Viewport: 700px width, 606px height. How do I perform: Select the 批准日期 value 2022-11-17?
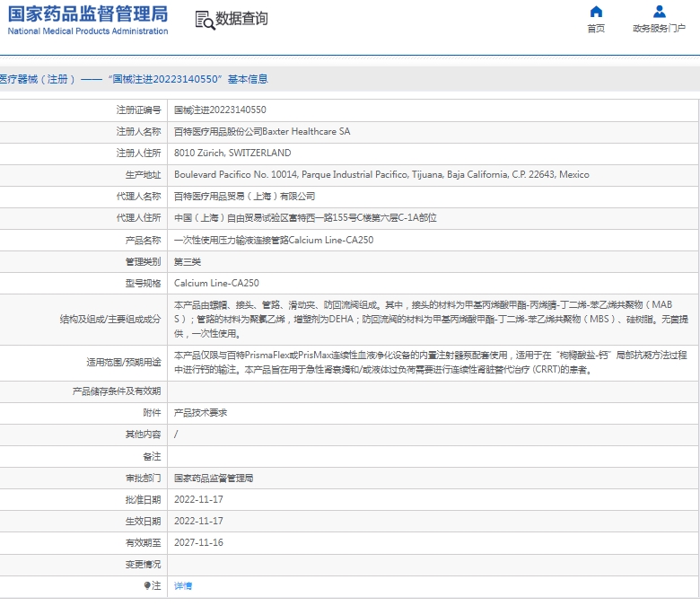[x=198, y=500]
